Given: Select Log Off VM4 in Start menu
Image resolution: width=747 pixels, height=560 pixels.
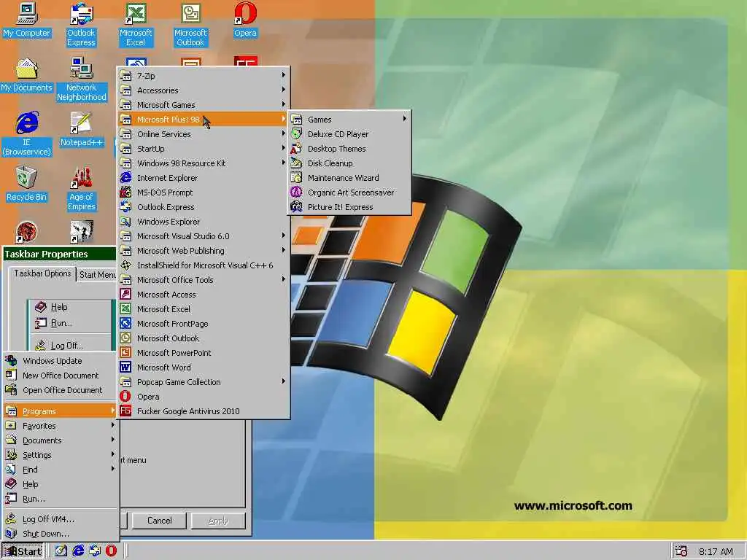Looking at the screenshot, I should point(60,519).
